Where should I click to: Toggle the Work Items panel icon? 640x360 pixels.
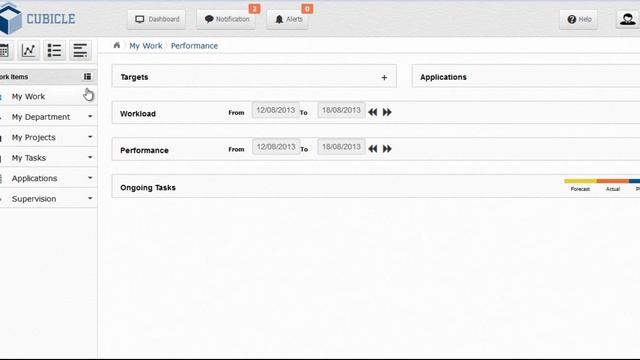click(x=87, y=76)
